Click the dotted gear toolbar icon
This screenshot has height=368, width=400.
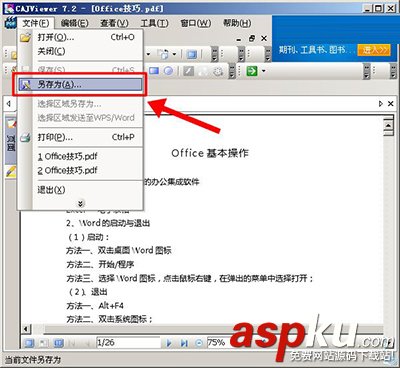[x=218, y=71]
